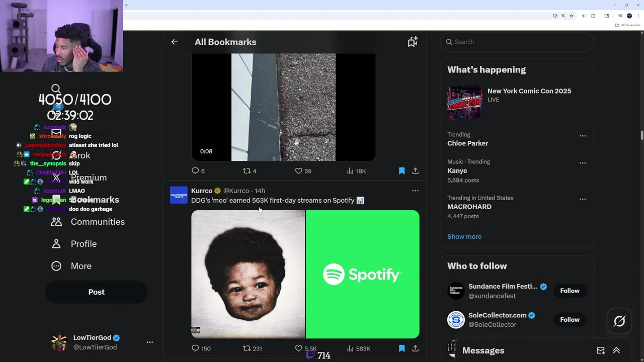
Task: Open New York Comic Con 2025 live event
Action: pos(517,103)
